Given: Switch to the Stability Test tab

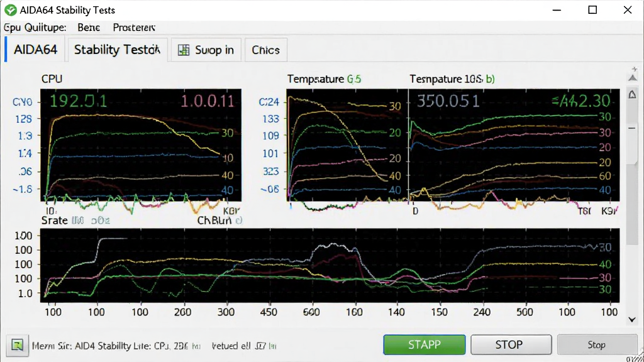Looking at the screenshot, I should coord(118,50).
